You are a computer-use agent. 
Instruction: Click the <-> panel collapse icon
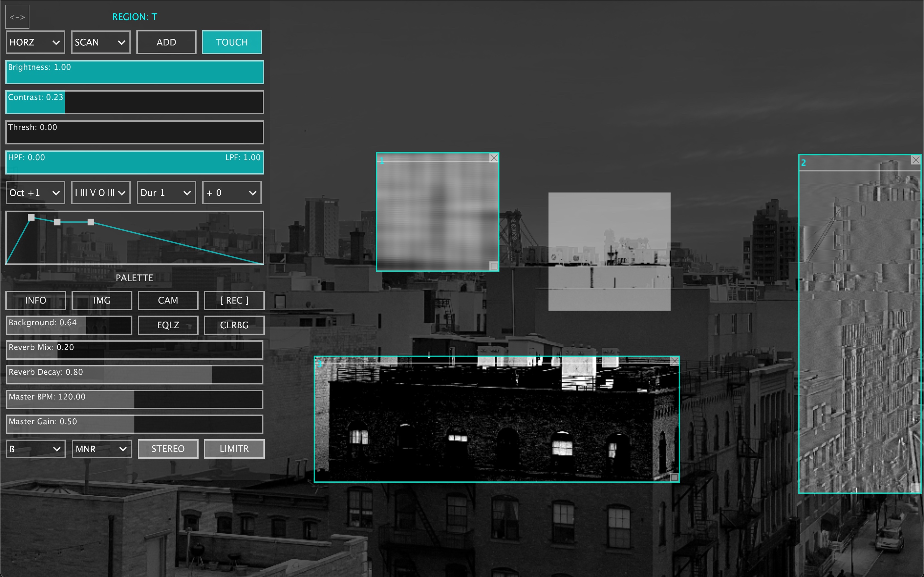coord(17,17)
